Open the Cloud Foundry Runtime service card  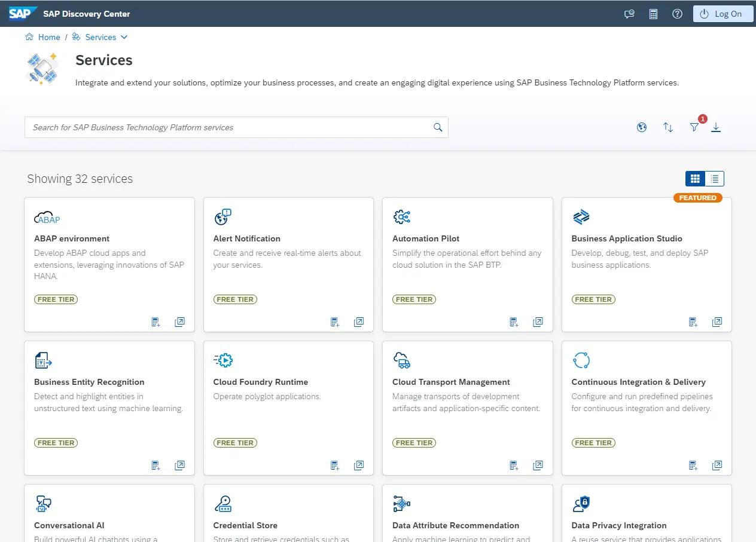288,408
